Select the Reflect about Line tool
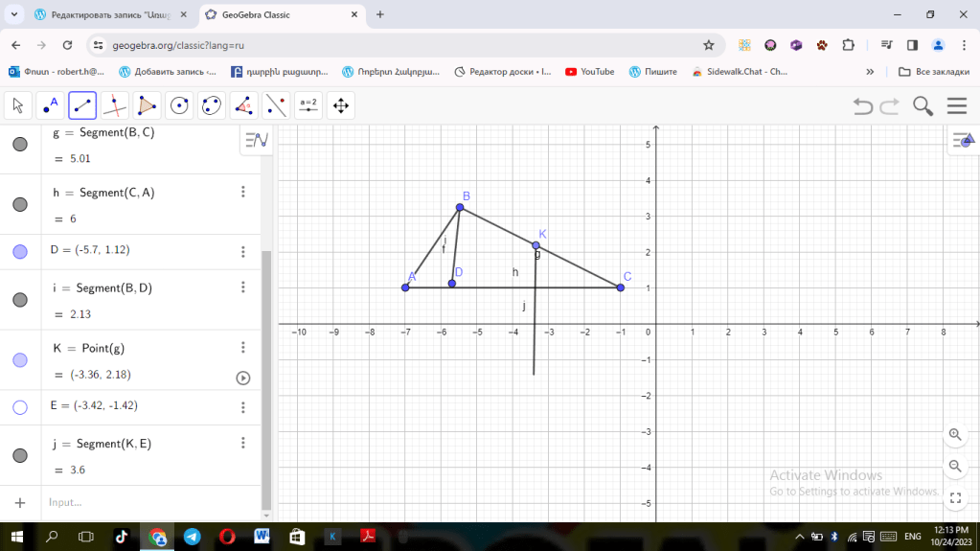This screenshot has height=551, width=980. point(276,105)
